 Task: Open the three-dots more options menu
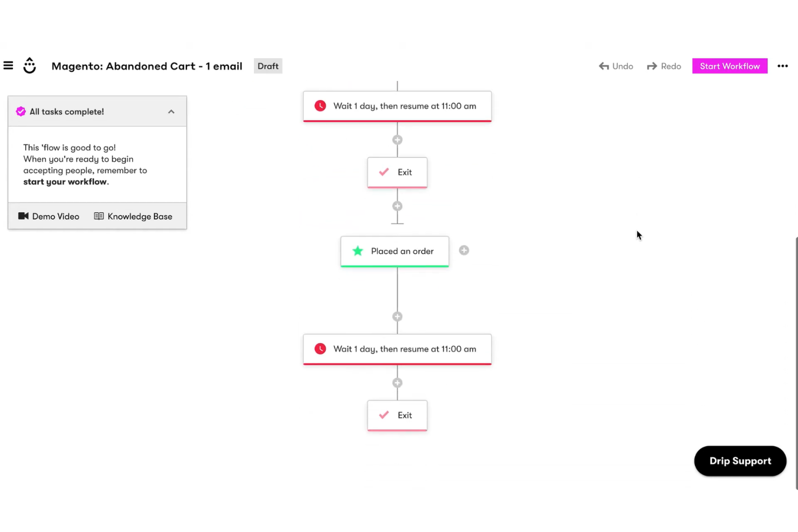click(782, 66)
